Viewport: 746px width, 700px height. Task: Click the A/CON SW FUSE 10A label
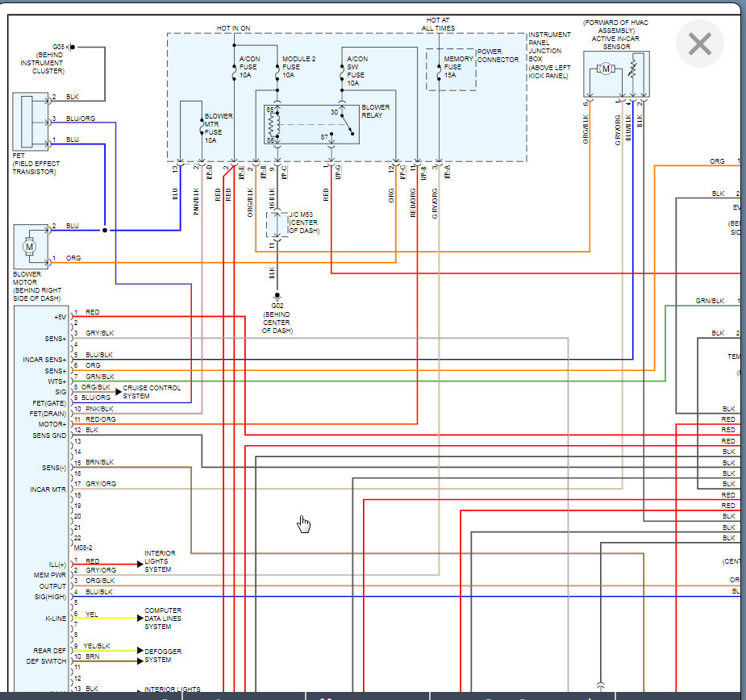[x=356, y=71]
